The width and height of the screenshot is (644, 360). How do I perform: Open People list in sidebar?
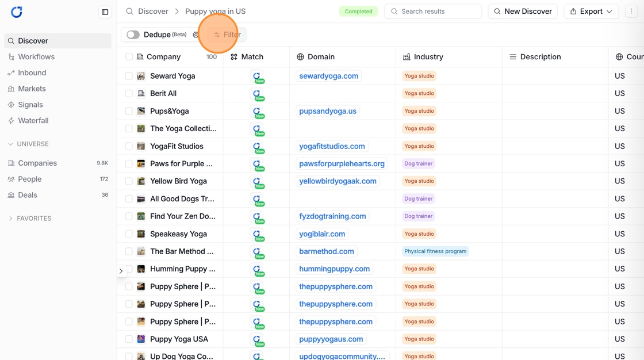point(57,179)
